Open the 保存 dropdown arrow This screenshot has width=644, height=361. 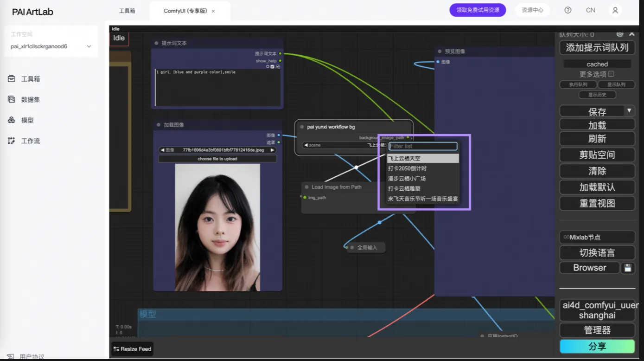coord(629,111)
